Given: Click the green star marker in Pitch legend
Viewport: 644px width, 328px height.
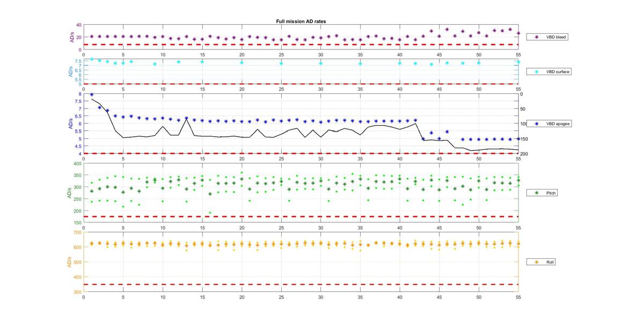Looking at the screenshot, I should [536, 192].
